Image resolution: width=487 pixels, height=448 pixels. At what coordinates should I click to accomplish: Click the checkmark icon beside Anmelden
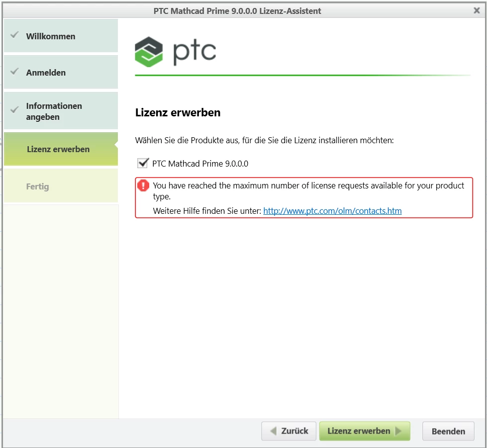click(14, 72)
